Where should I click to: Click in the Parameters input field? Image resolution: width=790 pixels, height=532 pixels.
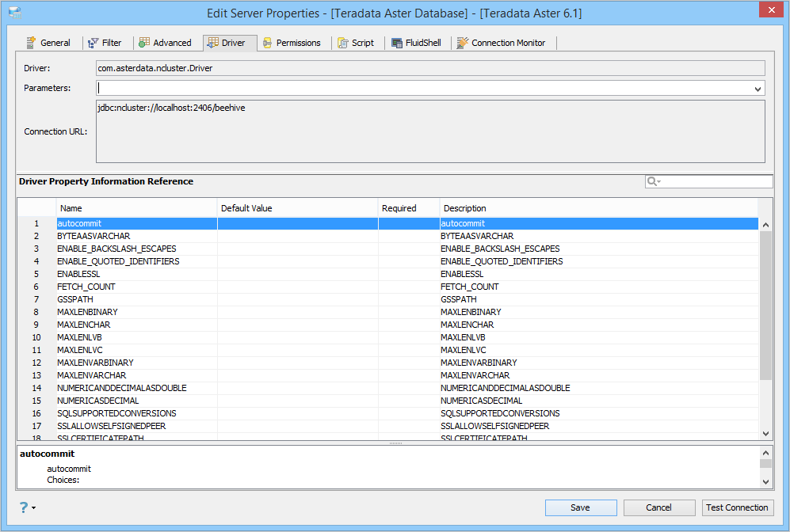[x=423, y=88]
